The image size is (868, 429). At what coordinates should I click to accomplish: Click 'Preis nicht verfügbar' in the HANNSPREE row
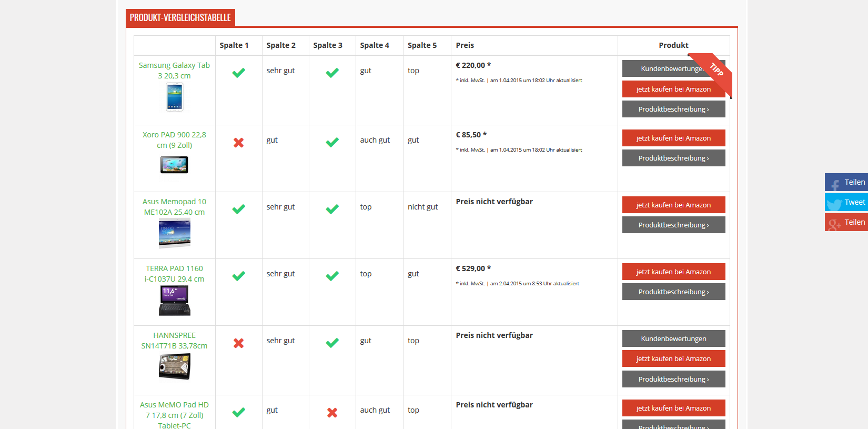[494, 335]
